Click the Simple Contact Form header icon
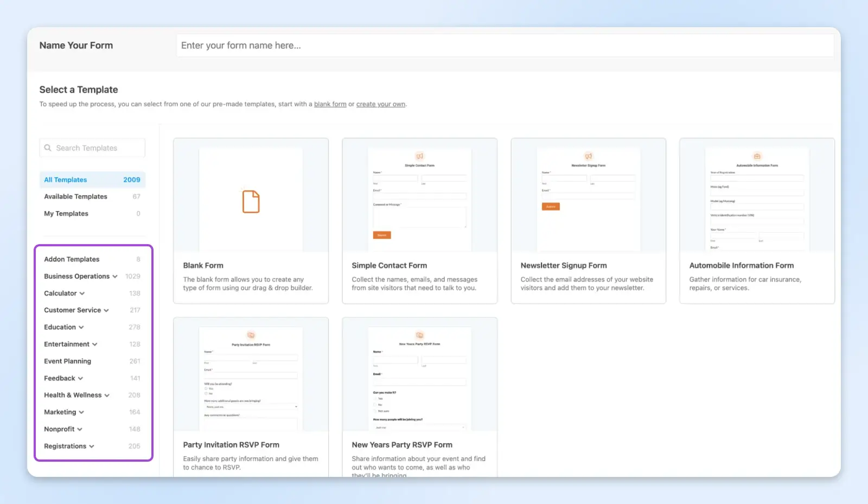This screenshot has height=504, width=868. [x=419, y=156]
